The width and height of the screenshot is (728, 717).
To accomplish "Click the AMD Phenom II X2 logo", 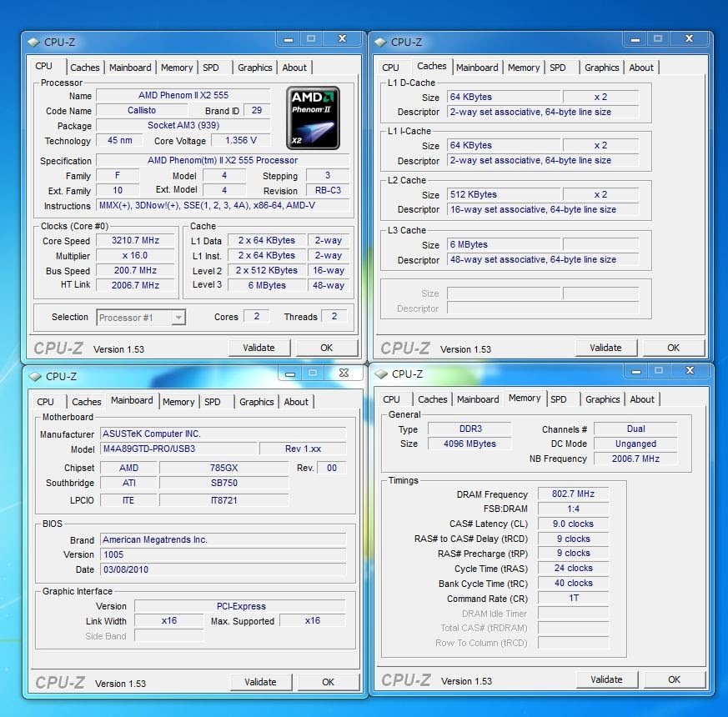I will point(313,118).
